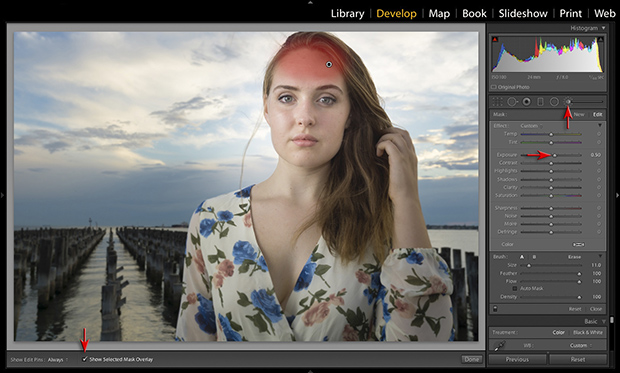This screenshot has width=620, height=373.
Task: Select the Graduated Filter tool
Action: (540, 102)
